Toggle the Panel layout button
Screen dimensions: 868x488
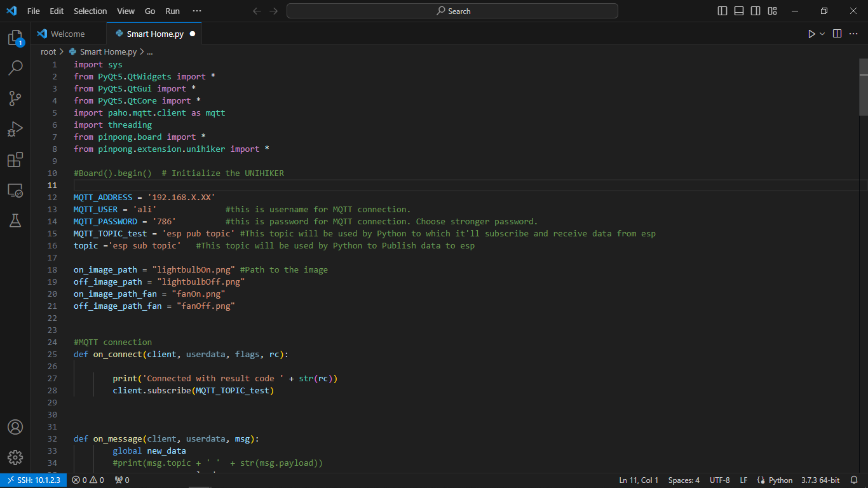click(739, 11)
